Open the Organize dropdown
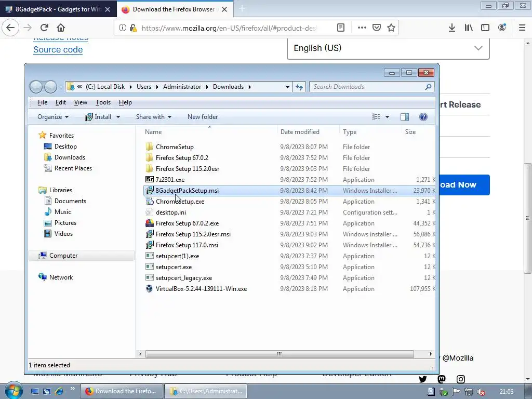532x399 pixels. (53, 117)
